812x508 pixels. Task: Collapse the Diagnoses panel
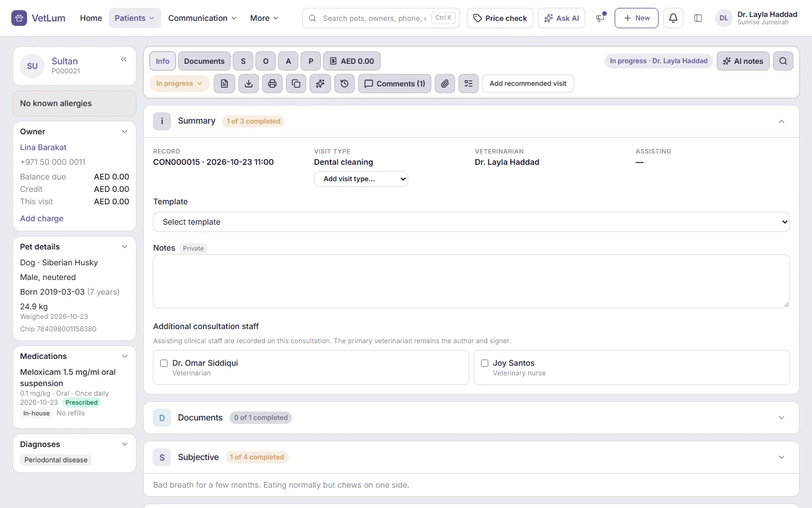(125, 444)
